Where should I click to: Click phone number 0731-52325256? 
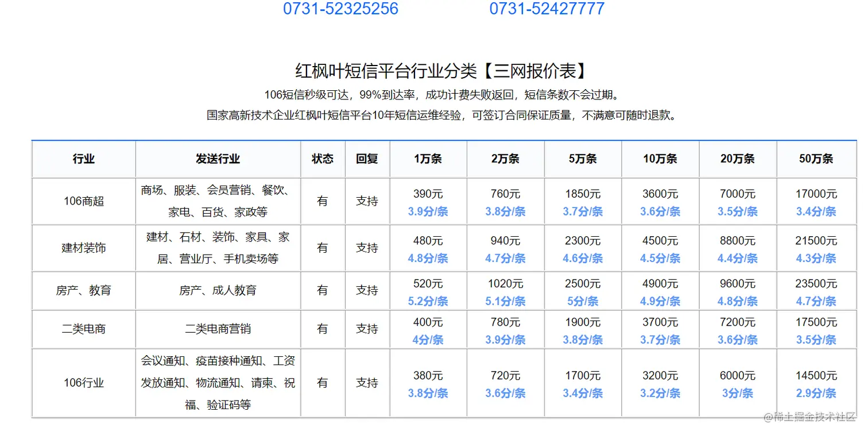click(x=340, y=9)
